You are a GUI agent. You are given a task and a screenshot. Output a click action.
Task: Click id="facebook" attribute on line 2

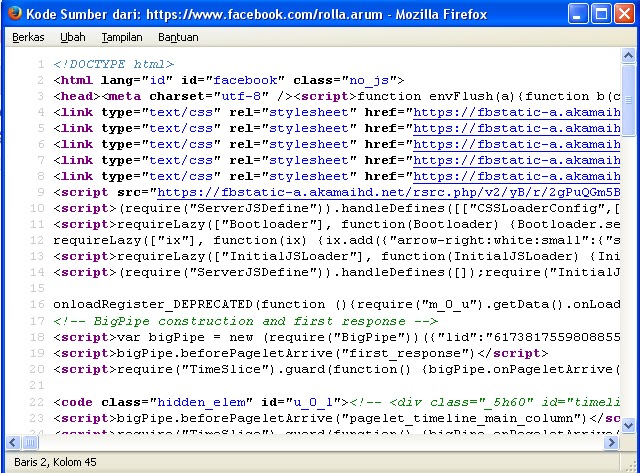pyautogui.click(x=232, y=80)
